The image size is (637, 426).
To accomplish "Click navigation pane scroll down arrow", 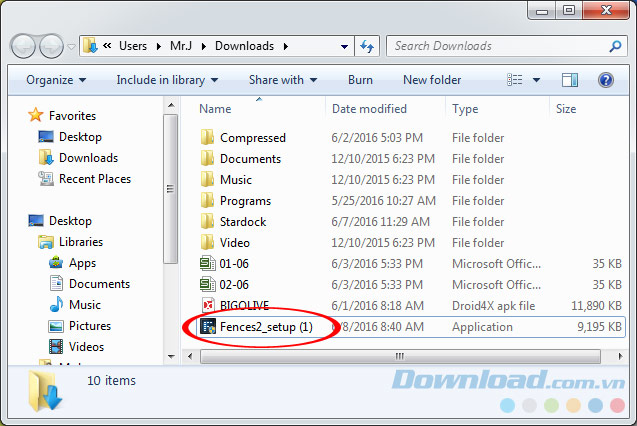I will pos(171,357).
